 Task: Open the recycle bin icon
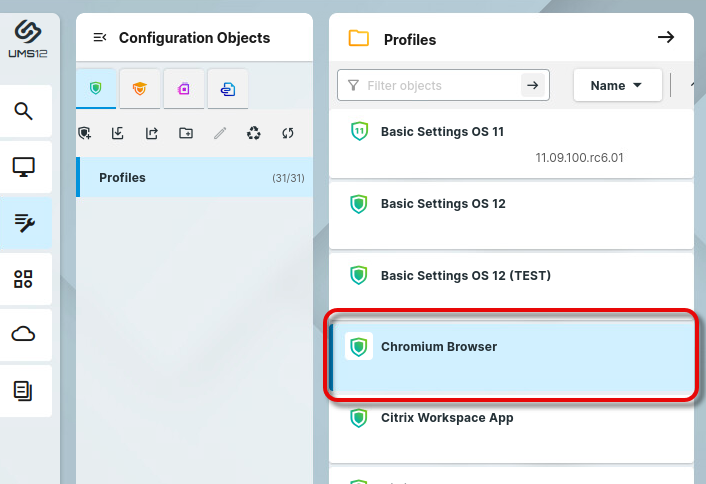254,133
